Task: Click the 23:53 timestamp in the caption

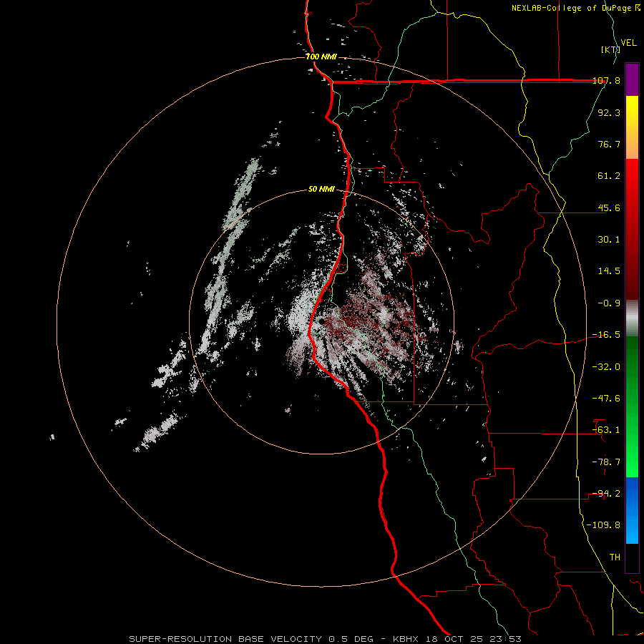Action: 506,639
